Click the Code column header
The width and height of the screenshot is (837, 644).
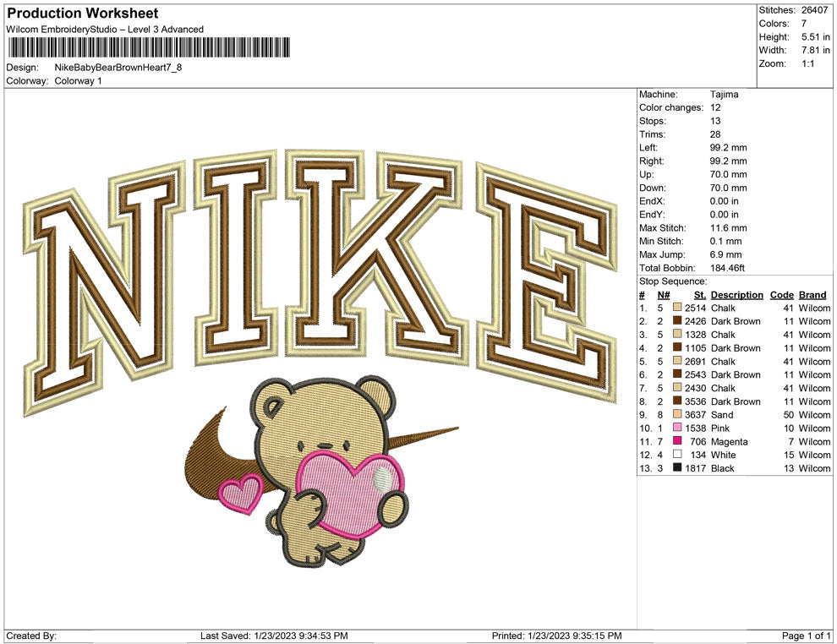click(x=781, y=295)
